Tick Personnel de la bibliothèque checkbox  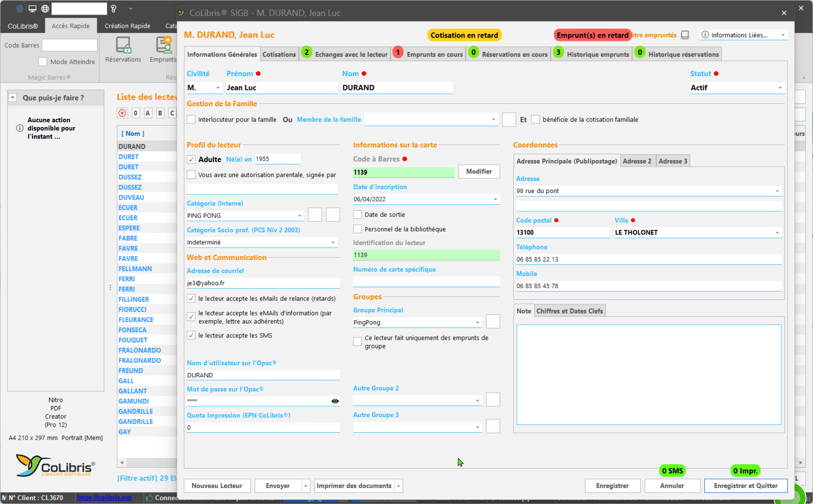coord(358,229)
